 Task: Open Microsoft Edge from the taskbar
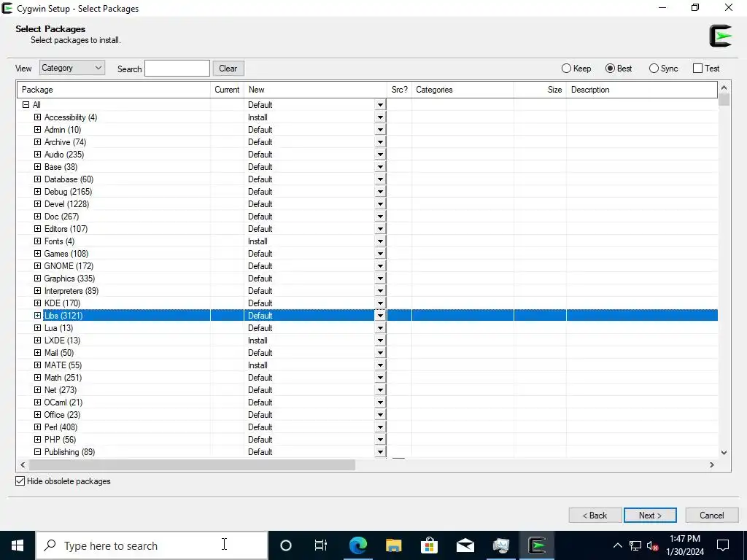(x=357, y=545)
